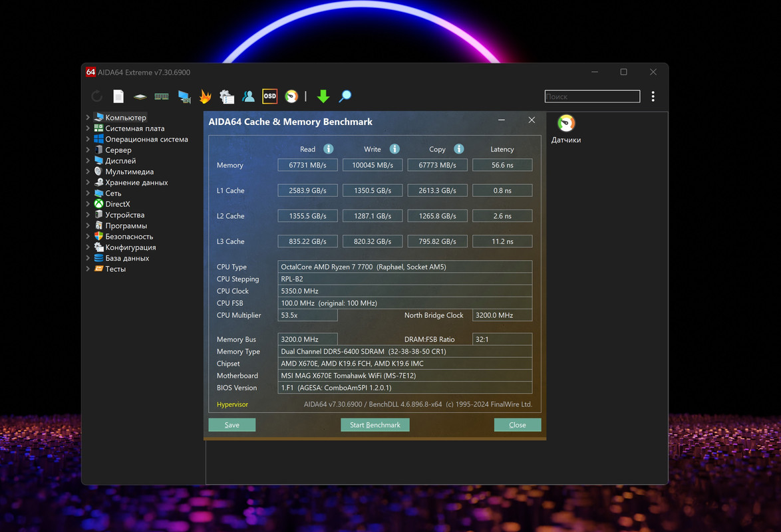Click the Memory Type field text
Viewport: 781px width, 532px height.
(405, 352)
